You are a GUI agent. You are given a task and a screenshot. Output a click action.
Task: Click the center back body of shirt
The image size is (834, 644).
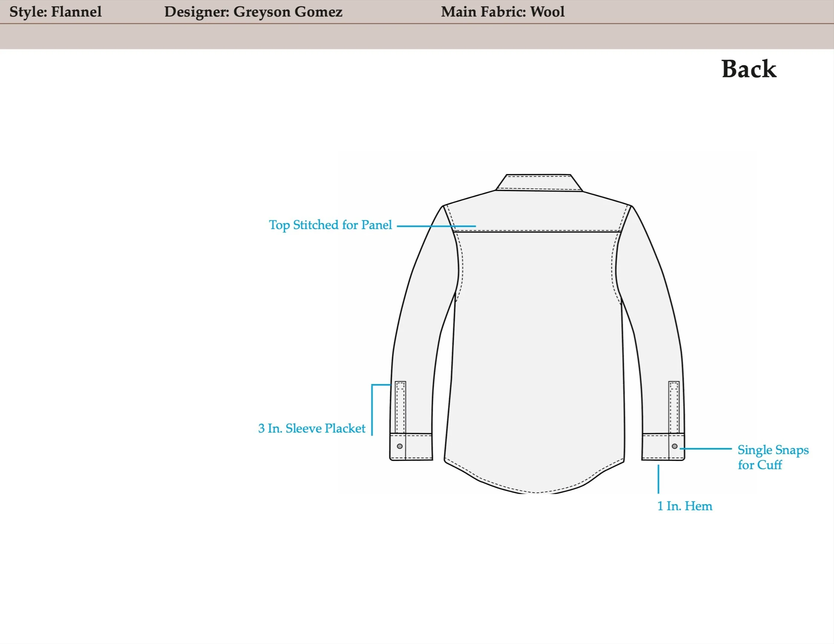537,344
